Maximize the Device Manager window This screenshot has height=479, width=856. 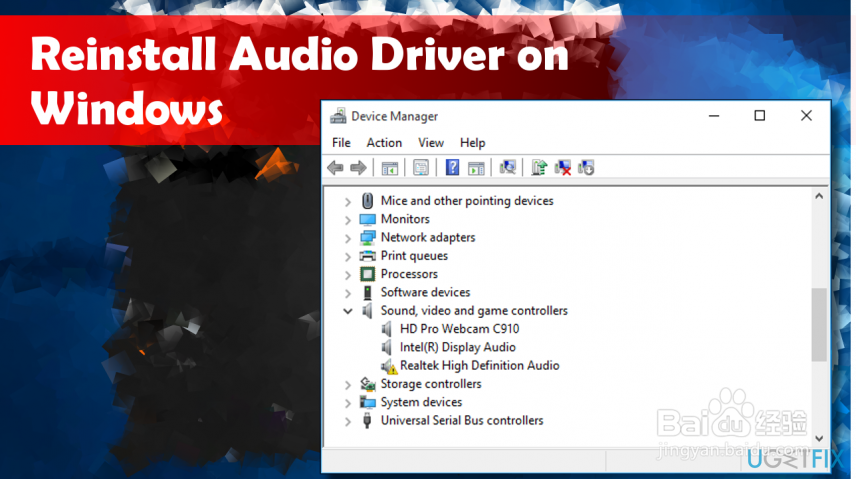pyautogui.click(x=759, y=116)
